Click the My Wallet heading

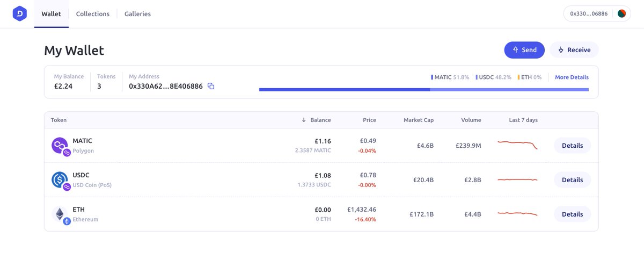coord(74,51)
